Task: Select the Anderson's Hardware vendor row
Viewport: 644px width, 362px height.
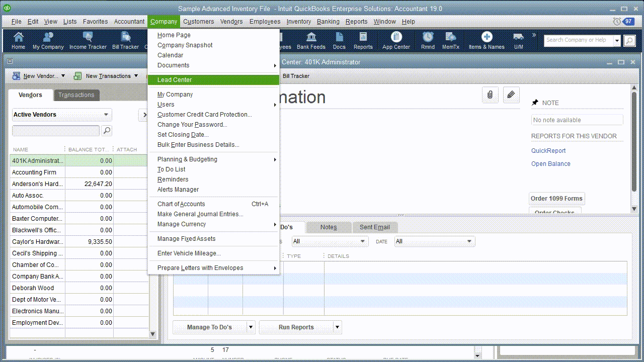Action: (37, 184)
